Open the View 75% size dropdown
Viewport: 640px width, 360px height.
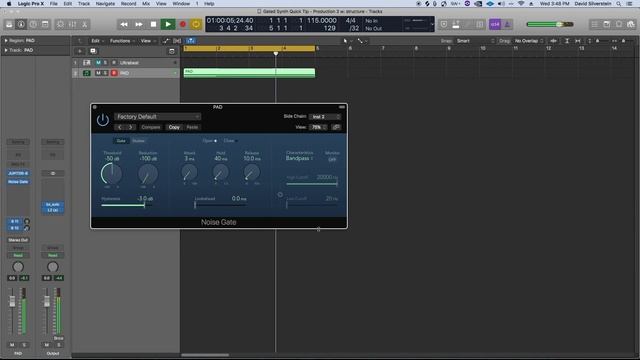318,127
